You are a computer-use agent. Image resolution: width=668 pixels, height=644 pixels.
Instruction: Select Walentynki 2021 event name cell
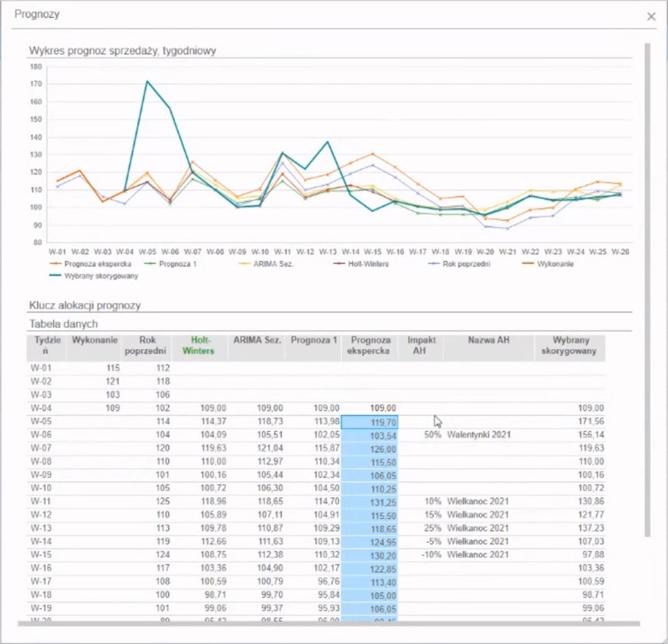[x=479, y=435]
